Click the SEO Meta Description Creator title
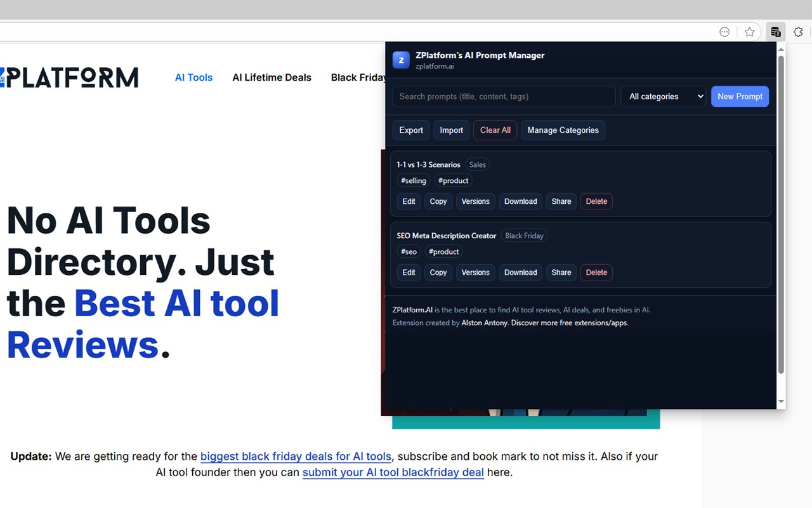Screen dimensions: 812x508 [447, 236]
